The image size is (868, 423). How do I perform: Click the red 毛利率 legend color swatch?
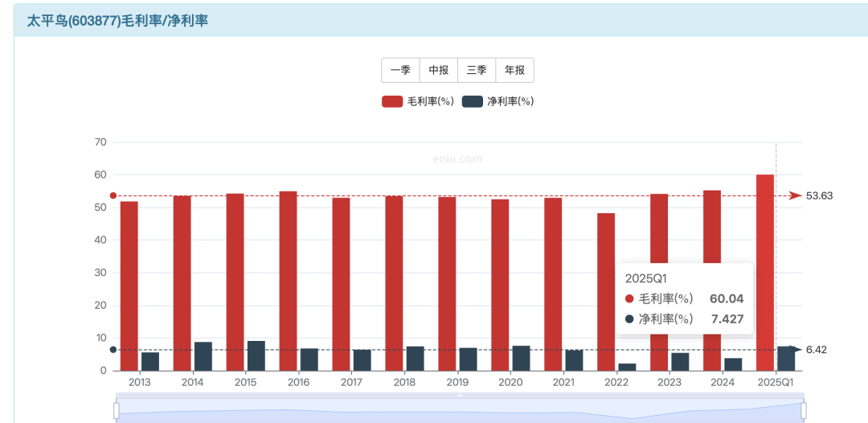392,101
